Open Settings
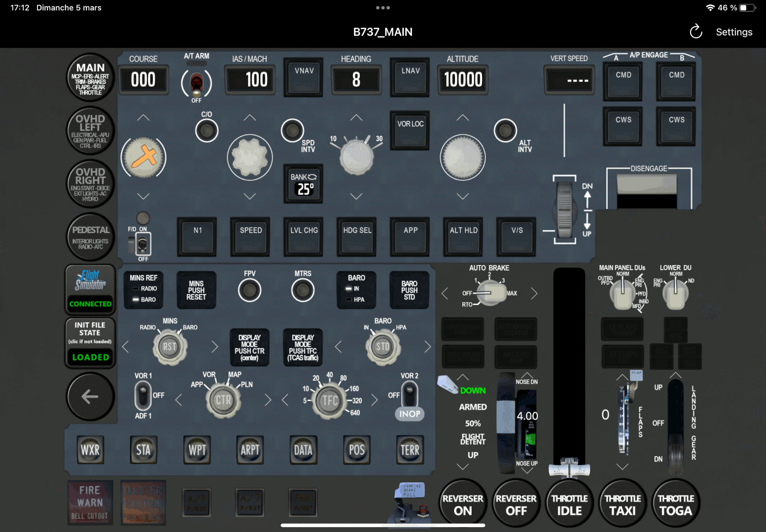766x532 pixels. (x=734, y=32)
